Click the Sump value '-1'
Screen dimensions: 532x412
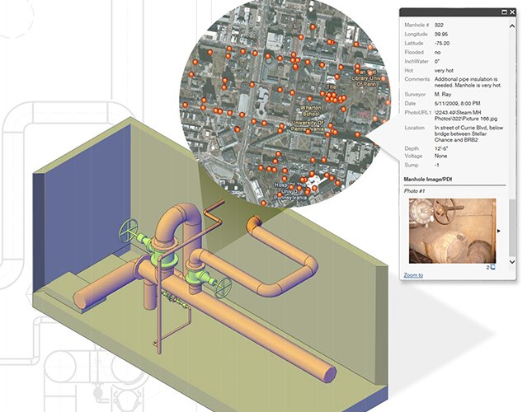coord(437,166)
